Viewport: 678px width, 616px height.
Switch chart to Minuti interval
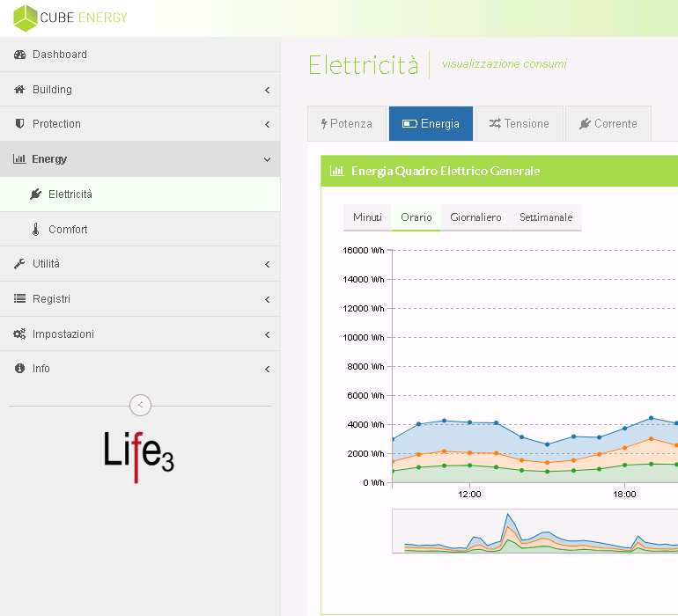[367, 217]
